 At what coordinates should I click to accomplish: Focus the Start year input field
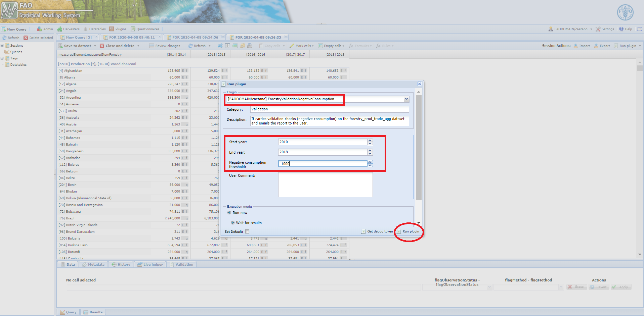323,142
